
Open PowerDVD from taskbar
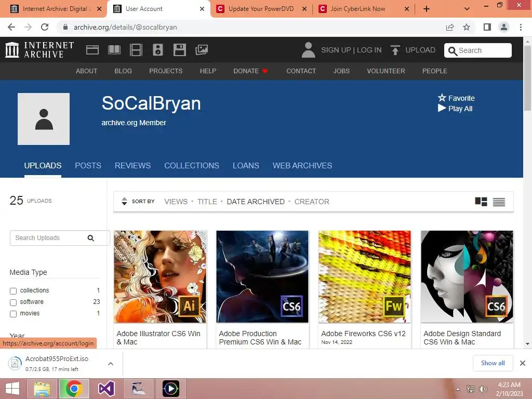pos(170,389)
